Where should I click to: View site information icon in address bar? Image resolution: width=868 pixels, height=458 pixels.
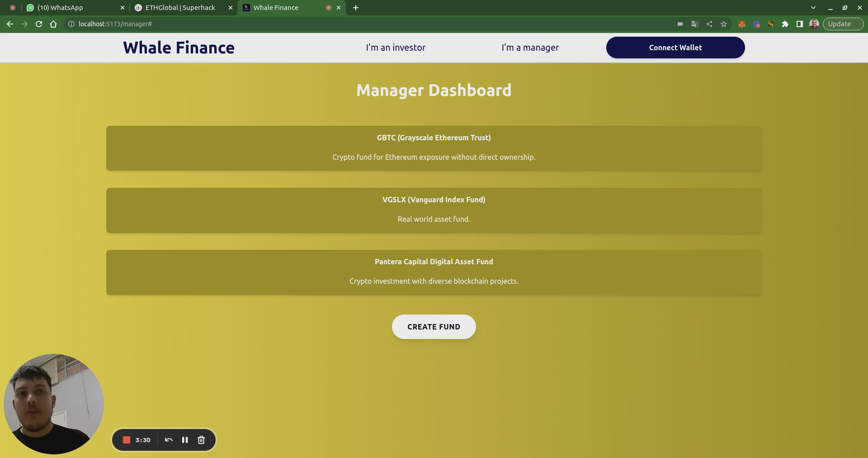[71, 24]
